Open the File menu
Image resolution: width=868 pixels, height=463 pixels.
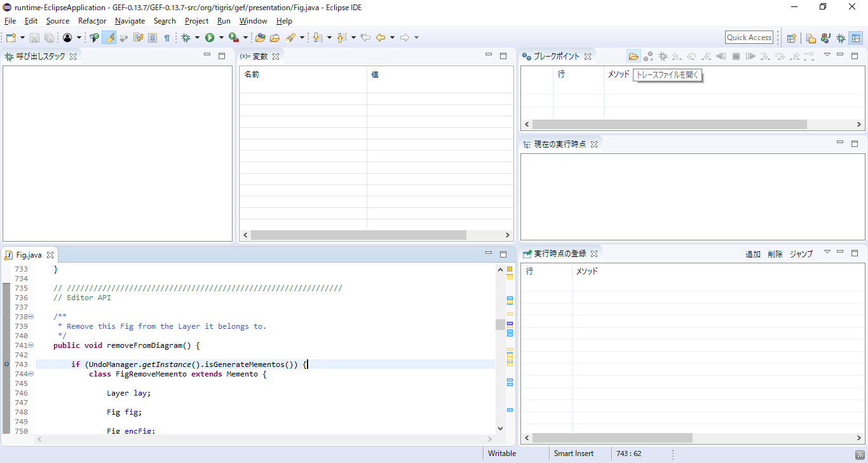(x=10, y=21)
